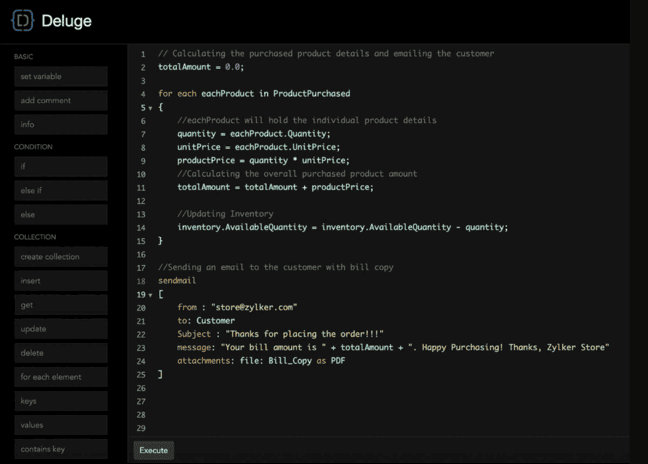This screenshot has height=464, width=648.
Task: Click the closing brace on line 15
Action: [160, 240]
